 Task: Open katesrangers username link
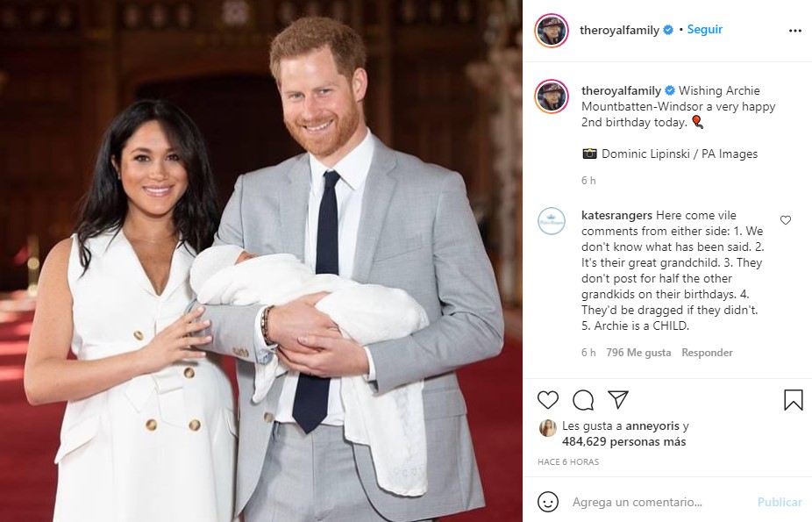(x=616, y=216)
